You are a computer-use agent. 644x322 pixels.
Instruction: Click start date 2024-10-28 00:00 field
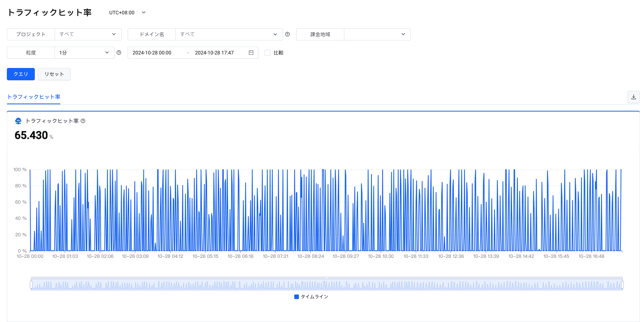[152, 53]
